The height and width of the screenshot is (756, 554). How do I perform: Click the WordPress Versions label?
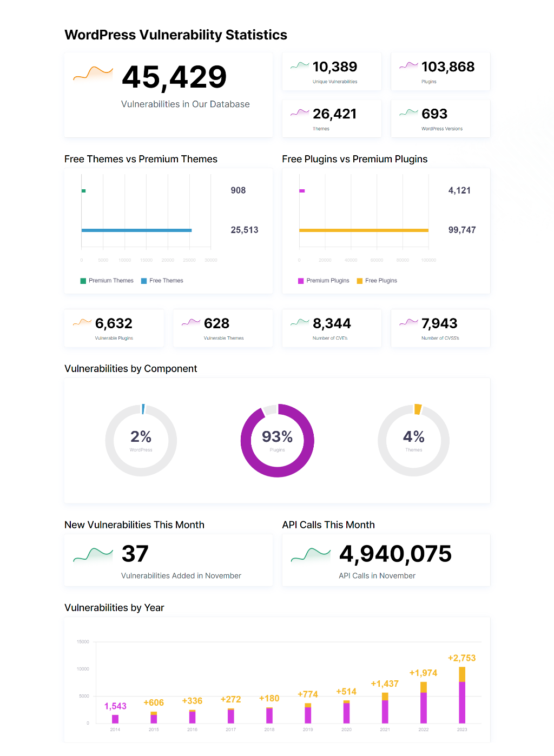442,129
